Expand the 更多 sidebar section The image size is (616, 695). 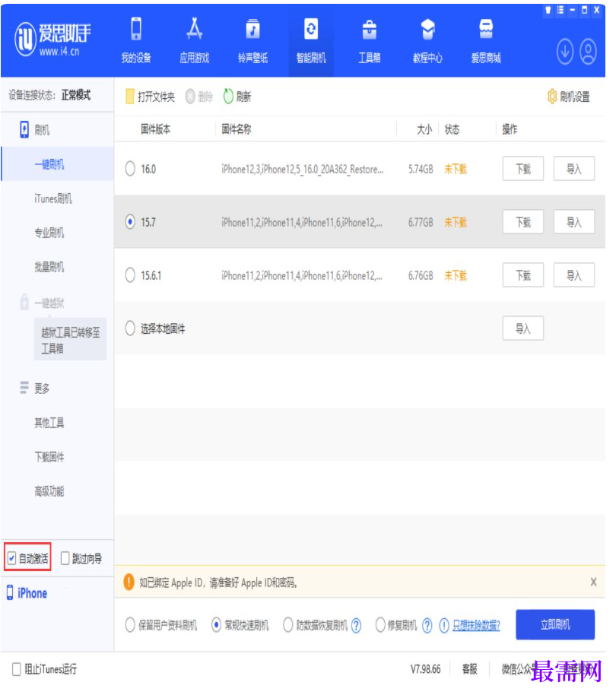[x=41, y=388]
